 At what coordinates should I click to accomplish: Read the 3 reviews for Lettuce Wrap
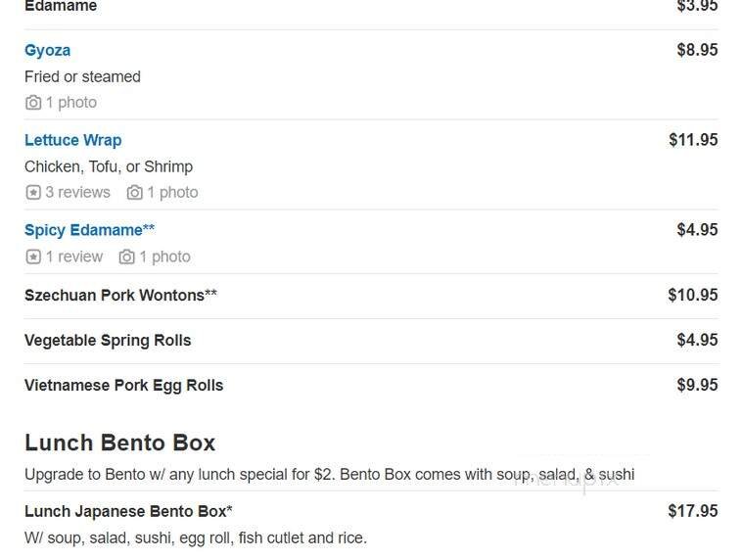(78, 193)
